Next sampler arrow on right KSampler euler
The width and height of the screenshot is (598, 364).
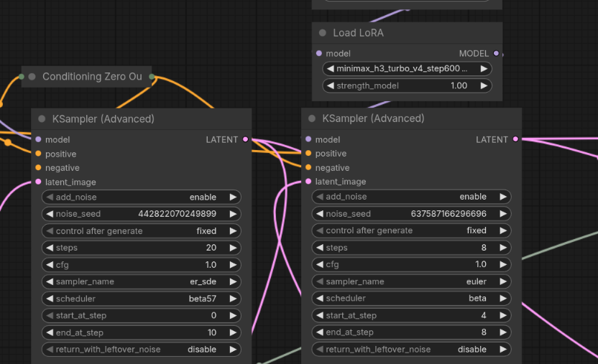point(503,281)
